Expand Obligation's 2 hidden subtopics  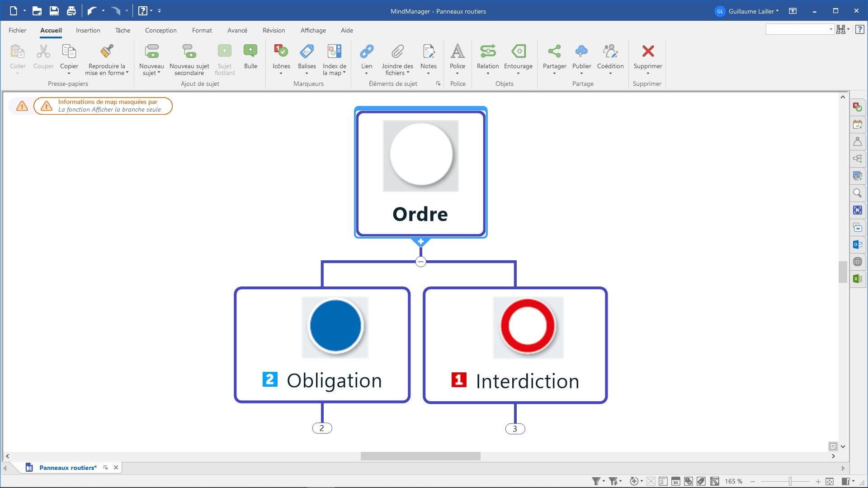coord(322,428)
